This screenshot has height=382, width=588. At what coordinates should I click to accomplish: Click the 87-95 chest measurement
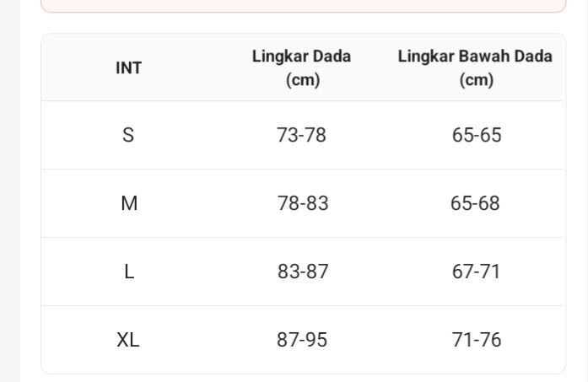302,340
